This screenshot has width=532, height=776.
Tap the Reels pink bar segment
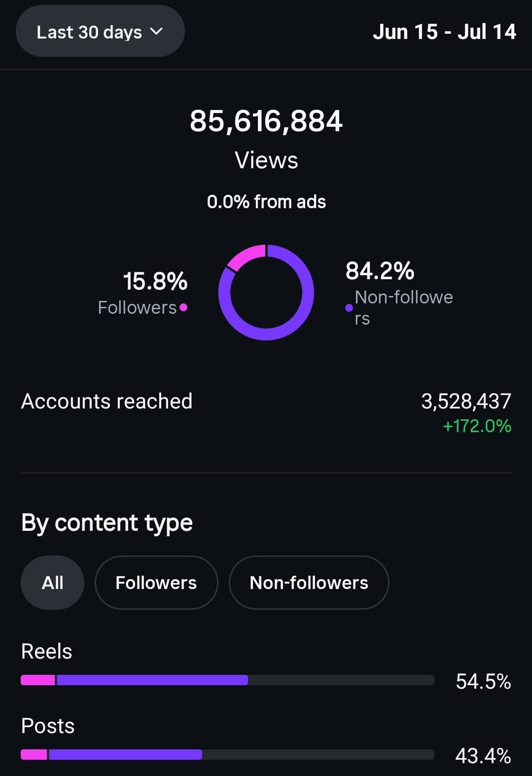(x=38, y=680)
